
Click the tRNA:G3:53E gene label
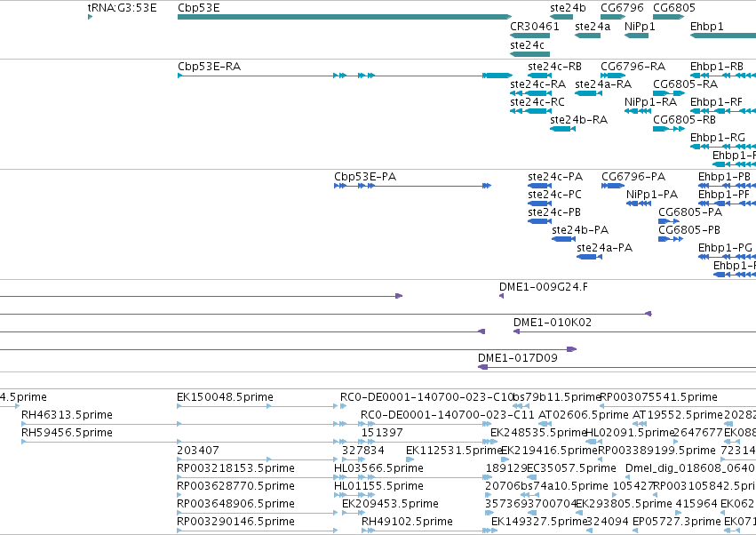[122, 8]
